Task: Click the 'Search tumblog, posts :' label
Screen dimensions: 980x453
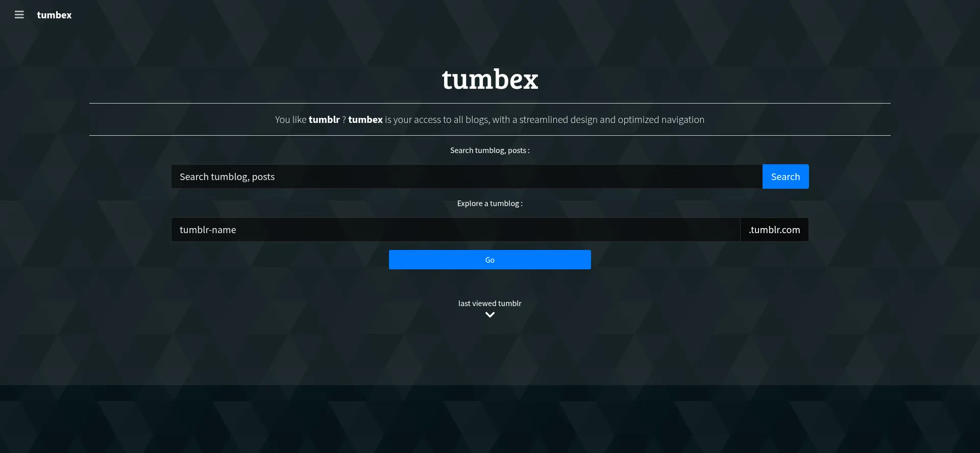Action: tap(490, 150)
